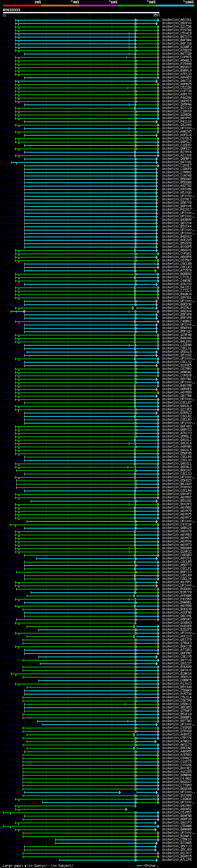Select the UniRef100_B6K247 label

[x=176, y=470]
